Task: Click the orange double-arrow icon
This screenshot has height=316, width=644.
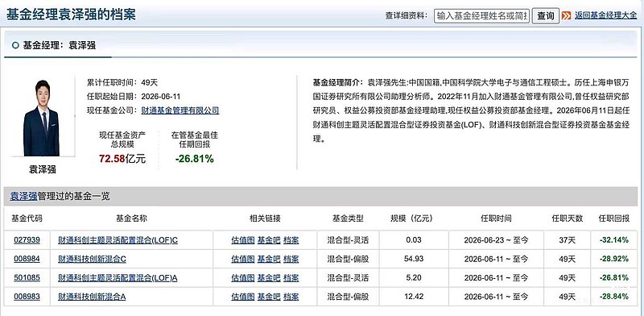Action: click(566, 16)
